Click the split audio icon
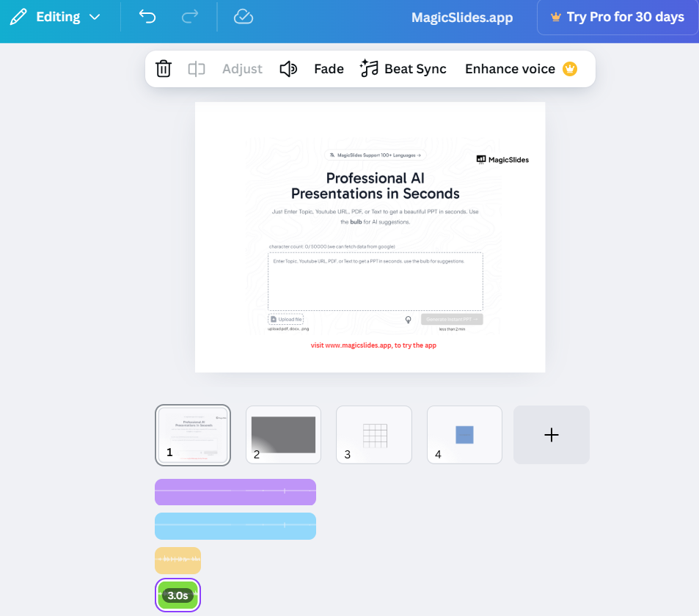The height and width of the screenshot is (616, 699). 196,69
